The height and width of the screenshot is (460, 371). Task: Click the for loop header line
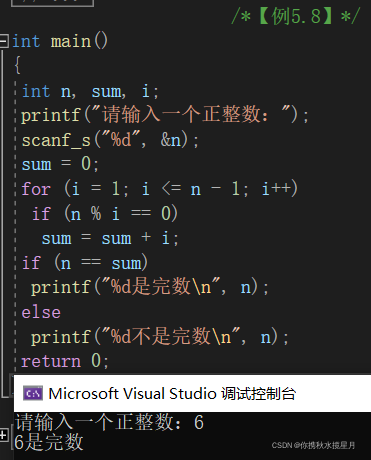click(x=159, y=189)
